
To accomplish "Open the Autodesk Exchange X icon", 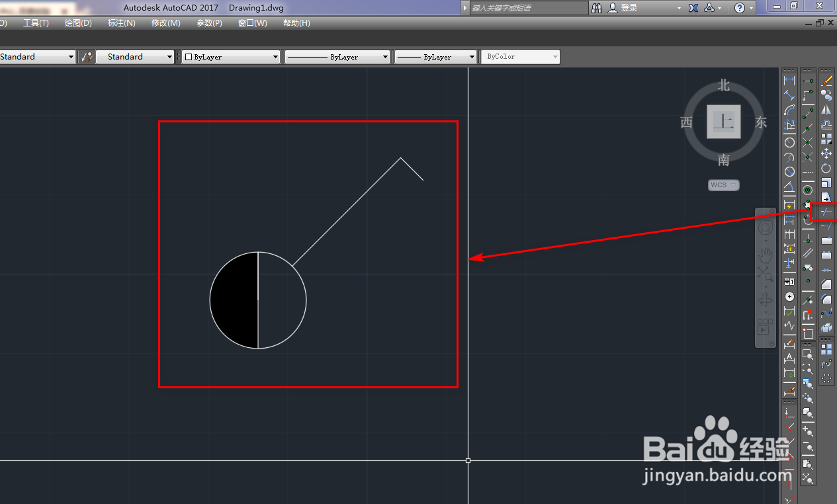I will point(693,8).
